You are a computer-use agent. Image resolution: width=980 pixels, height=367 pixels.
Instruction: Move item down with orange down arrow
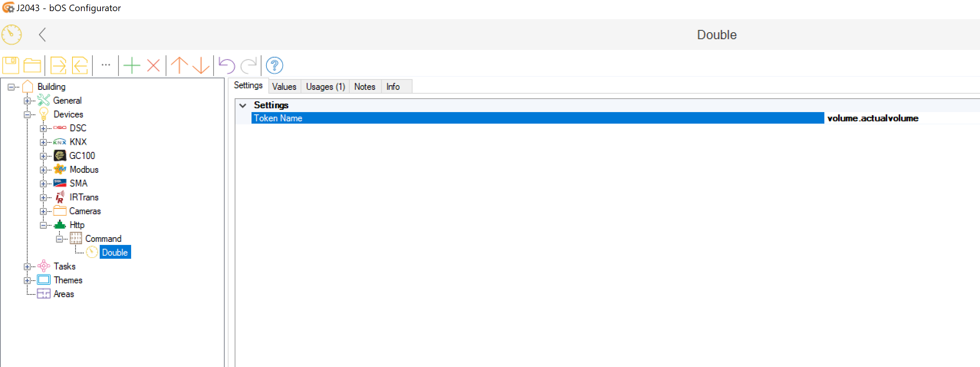click(x=201, y=65)
